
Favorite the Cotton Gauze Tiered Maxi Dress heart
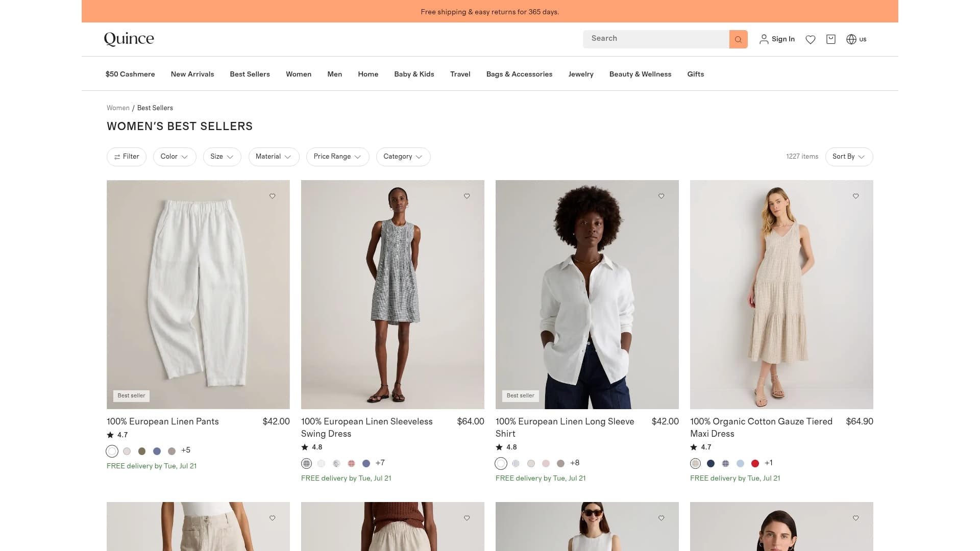click(x=856, y=196)
